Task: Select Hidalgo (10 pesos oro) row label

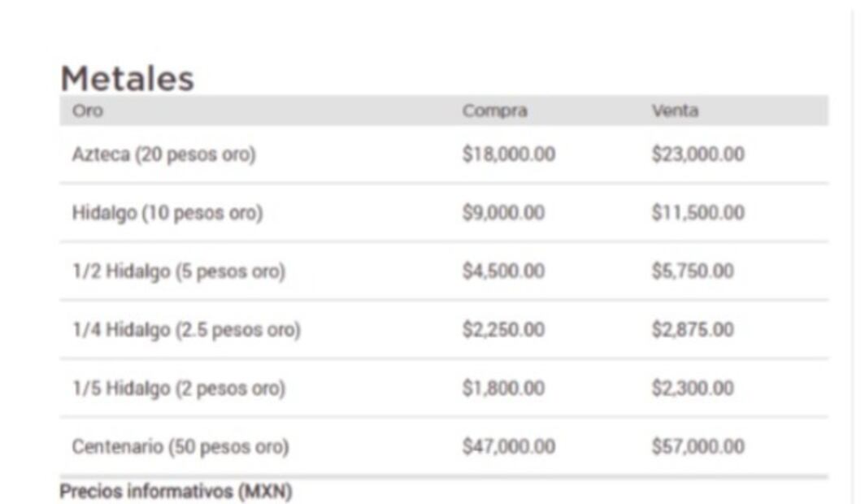Action: (x=167, y=213)
